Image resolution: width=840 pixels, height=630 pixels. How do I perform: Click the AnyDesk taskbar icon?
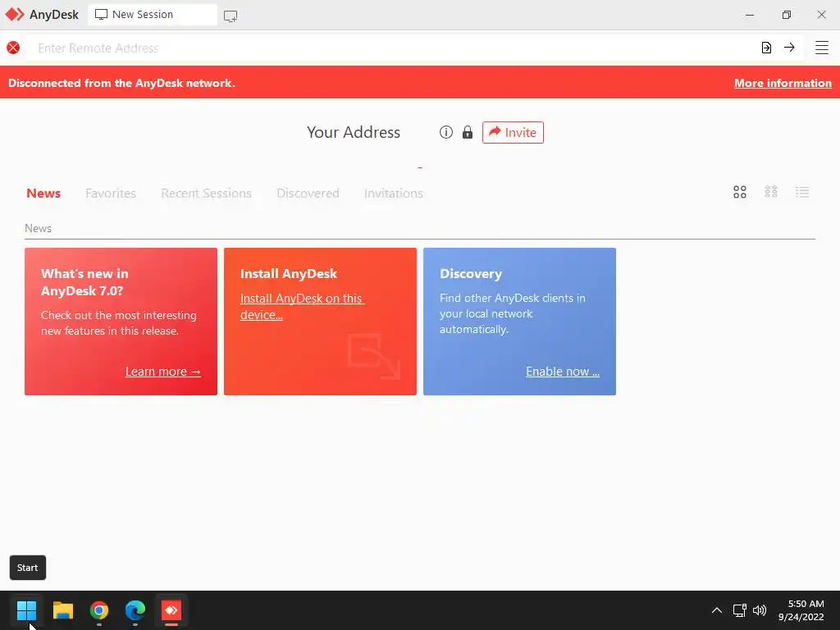(171, 609)
